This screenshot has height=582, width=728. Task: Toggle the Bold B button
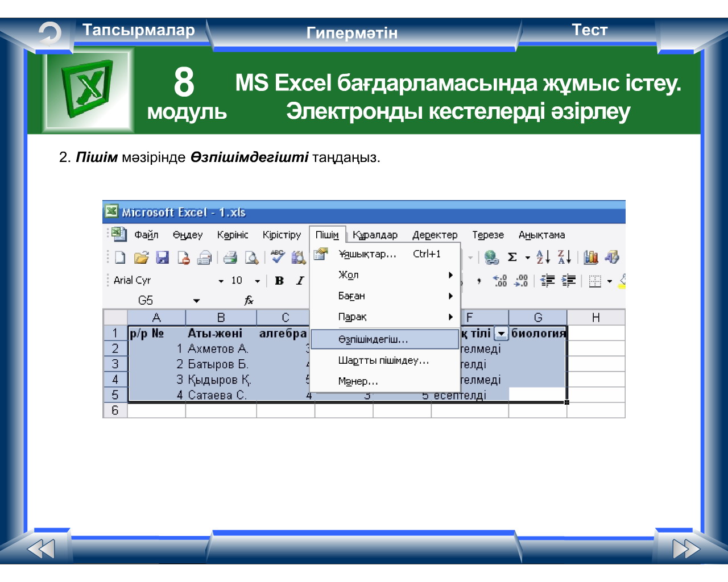click(279, 281)
